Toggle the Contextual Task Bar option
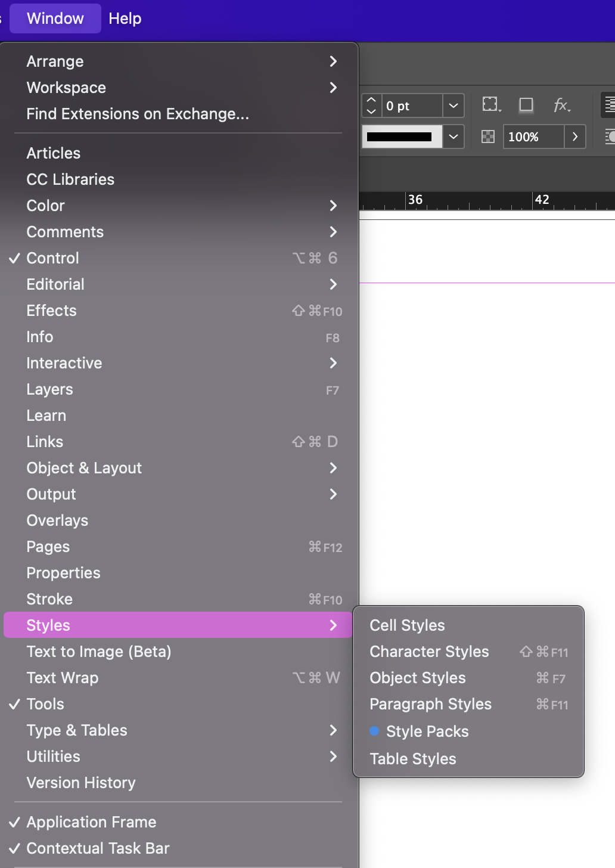This screenshot has width=615, height=868. pos(179,848)
